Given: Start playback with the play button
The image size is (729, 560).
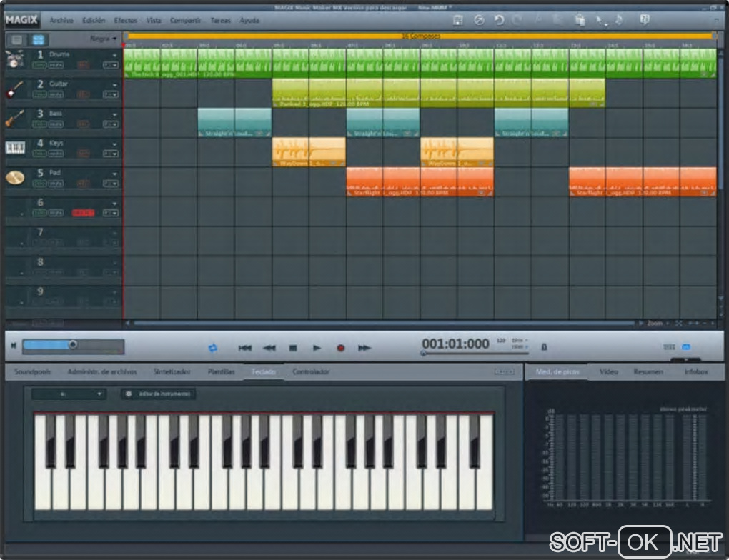Looking at the screenshot, I should pos(317,348).
